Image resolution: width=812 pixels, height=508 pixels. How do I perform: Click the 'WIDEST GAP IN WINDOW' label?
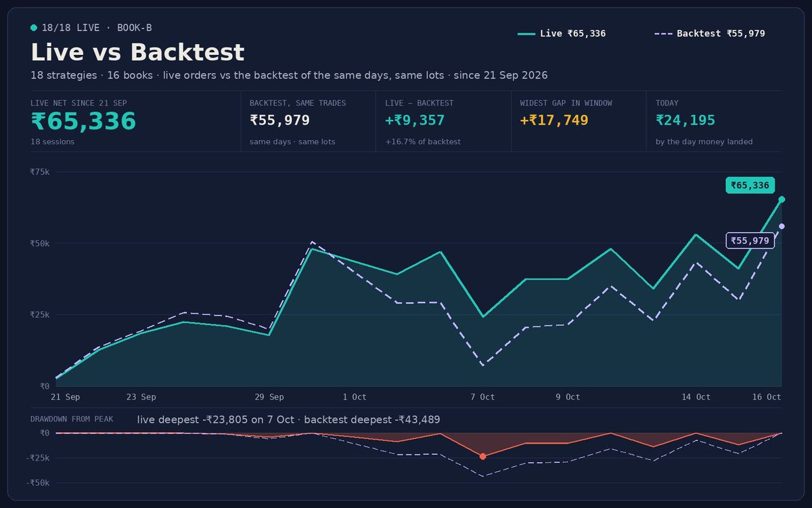pyautogui.click(x=566, y=103)
